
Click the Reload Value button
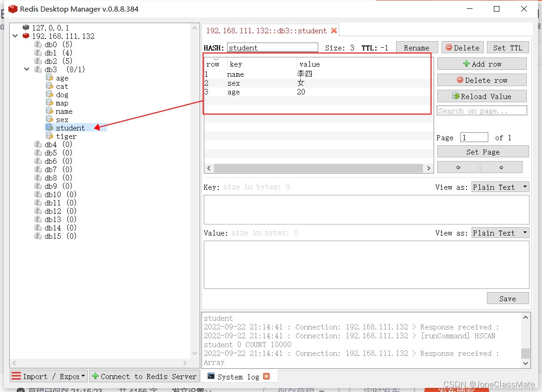pos(482,96)
